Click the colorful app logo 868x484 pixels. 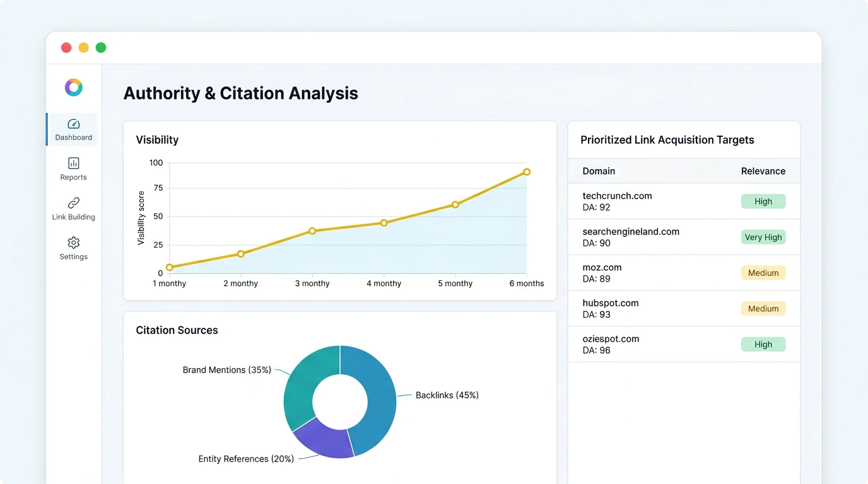click(73, 87)
